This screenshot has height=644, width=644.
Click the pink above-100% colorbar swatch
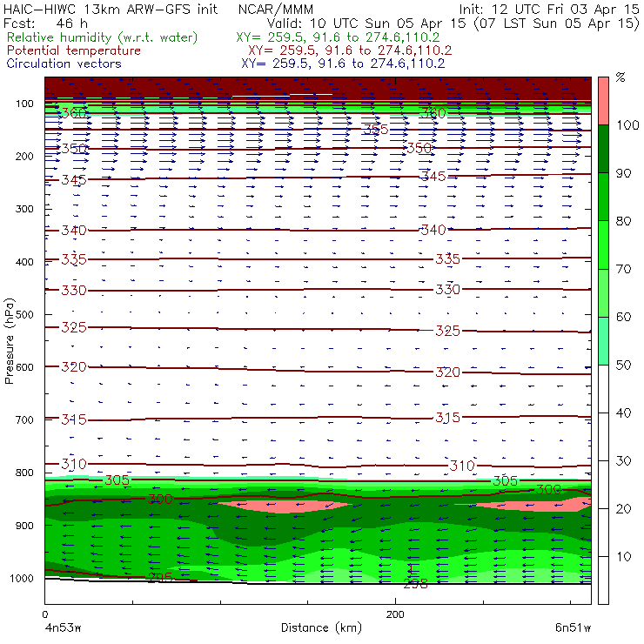pos(603,101)
